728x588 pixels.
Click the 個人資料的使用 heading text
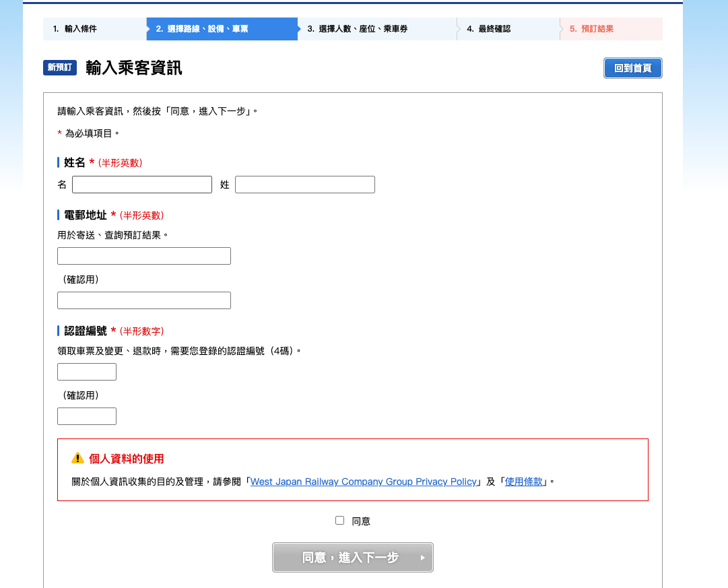tap(127, 459)
